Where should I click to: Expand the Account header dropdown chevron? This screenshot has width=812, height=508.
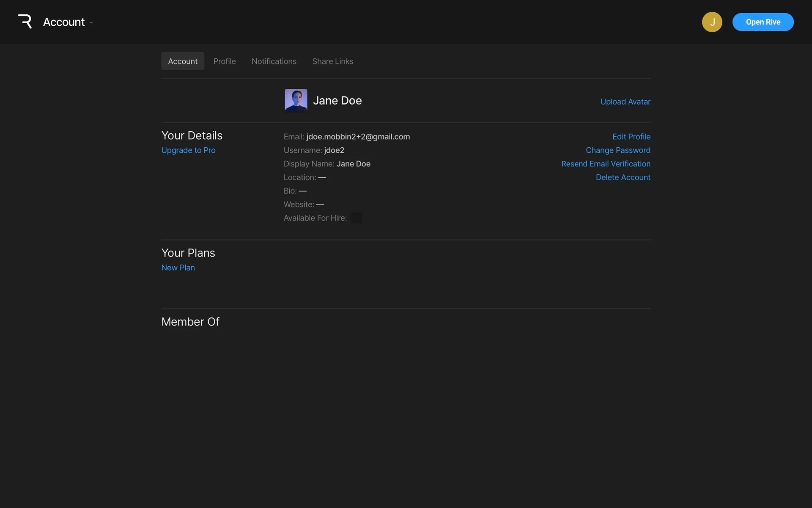(91, 22)
